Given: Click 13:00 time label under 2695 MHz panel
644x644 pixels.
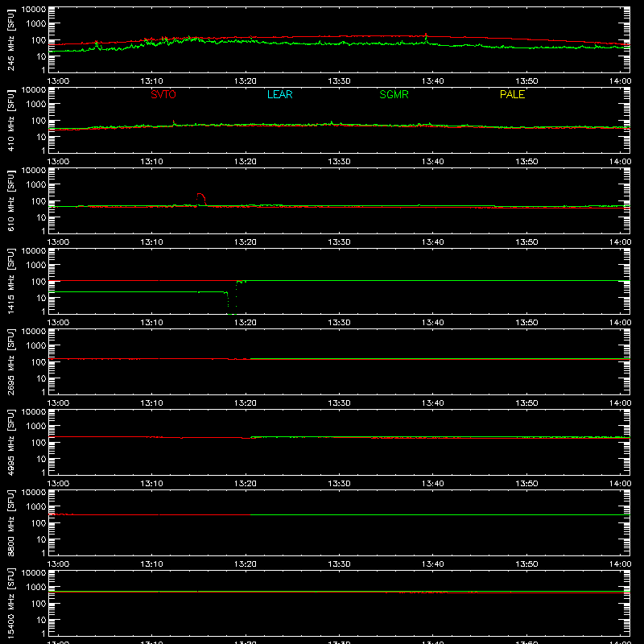Looking at the screenshot, I should [58, 403].
